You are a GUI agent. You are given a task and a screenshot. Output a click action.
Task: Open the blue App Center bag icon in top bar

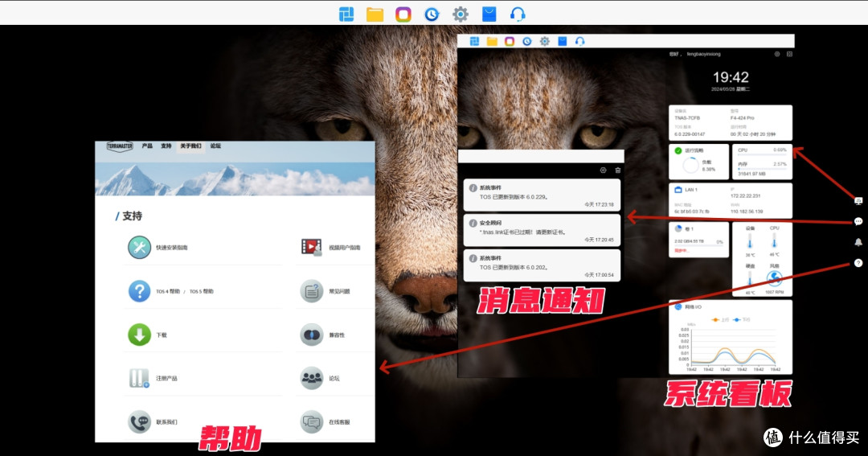(489, 14)
